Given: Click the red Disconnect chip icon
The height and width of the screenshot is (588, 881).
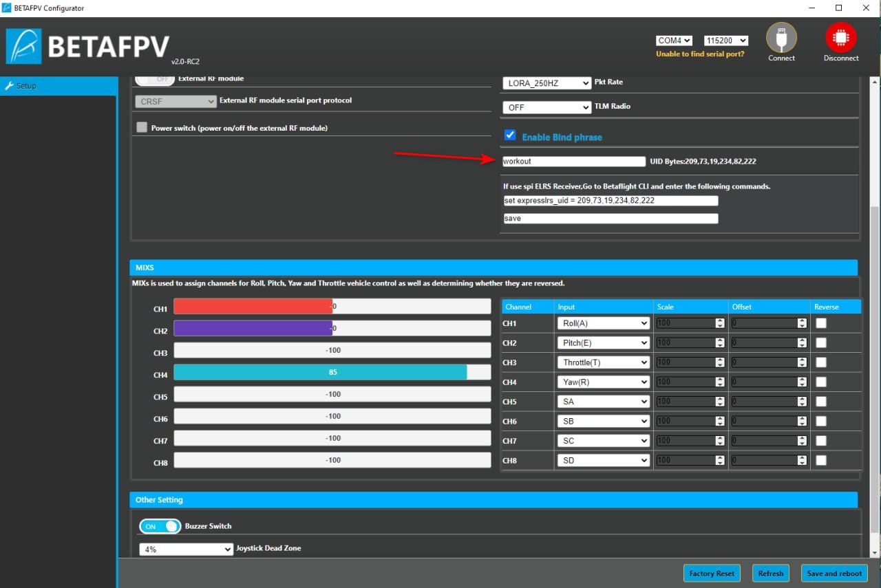Looking at the screenshot, I should pyautogui.click(x=840, y=39).
